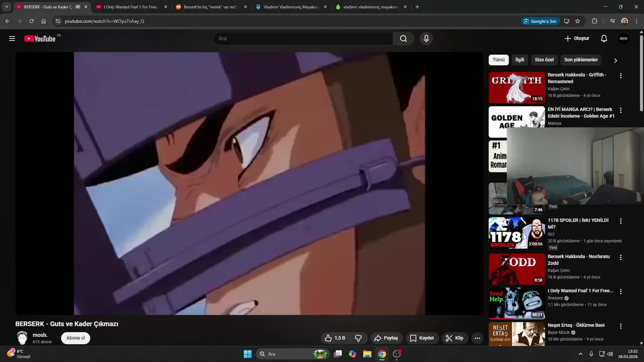This screenshot has height=362, width=644.
Task: Open the Griffith Remastered video thumbnail
Action: (517, 87)
